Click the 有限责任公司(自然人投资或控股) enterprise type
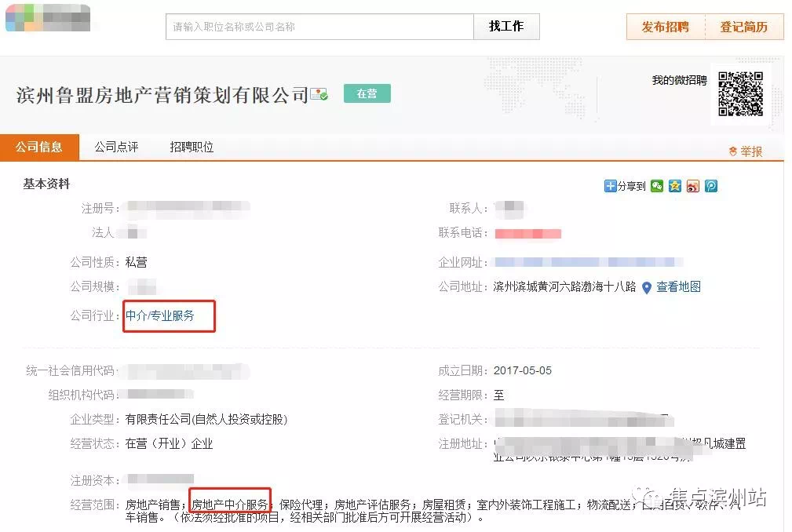The height and width of the screenshot is (532, 792). point(206,420)
